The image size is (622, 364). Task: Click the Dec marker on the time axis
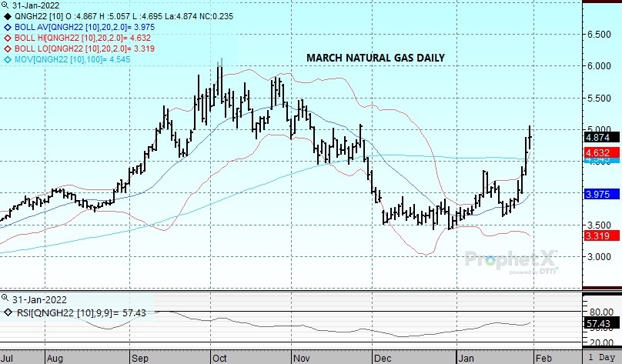click(381, 358)
